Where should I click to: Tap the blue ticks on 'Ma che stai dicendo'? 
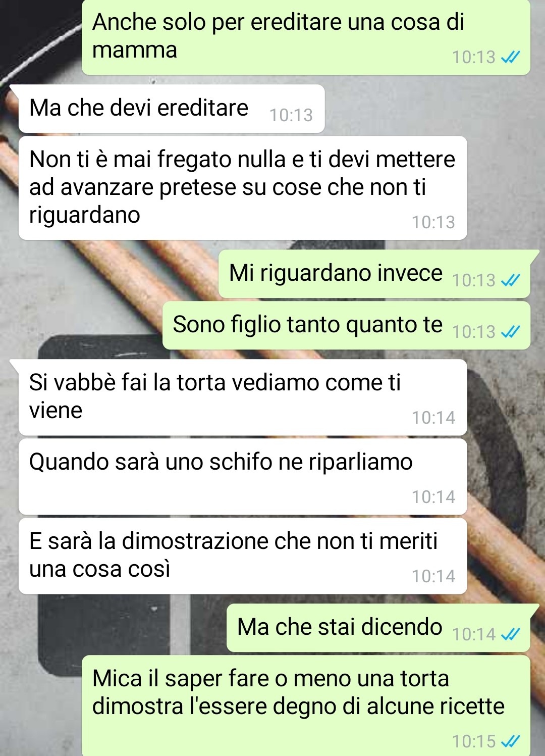(510, 634)
